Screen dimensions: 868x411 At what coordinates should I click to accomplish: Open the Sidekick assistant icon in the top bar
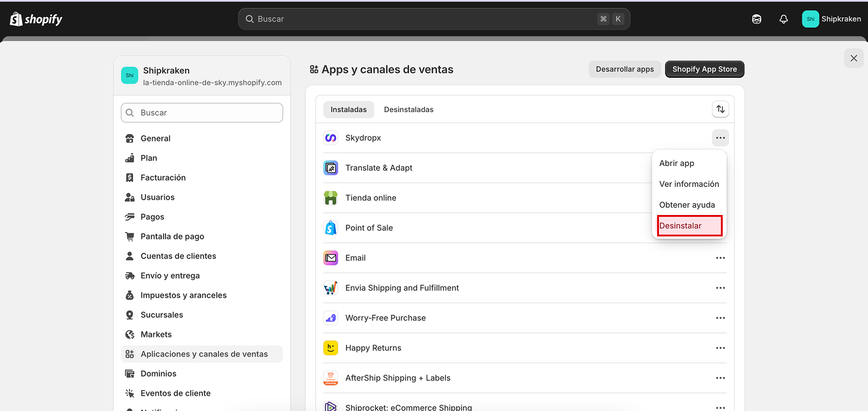(756, 19)
